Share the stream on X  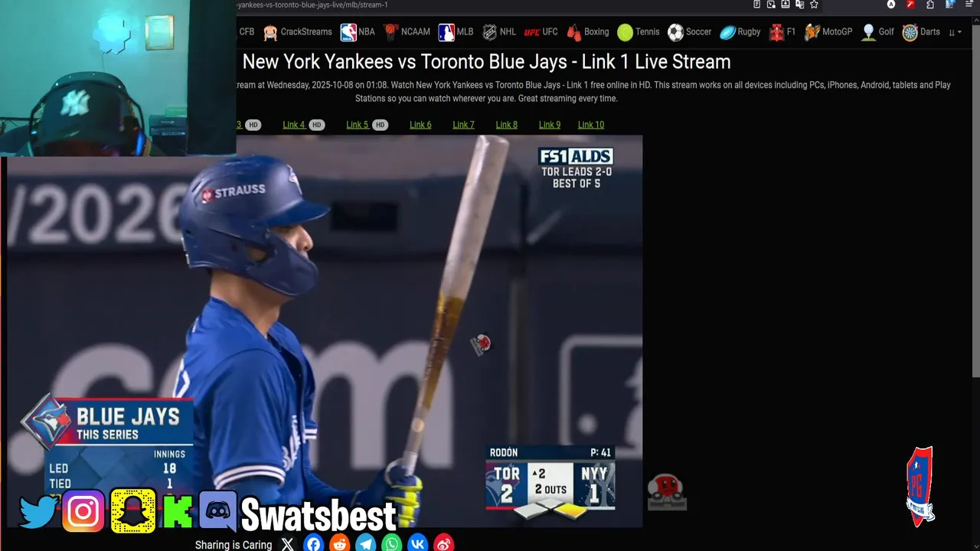click(x=287, y=544)
